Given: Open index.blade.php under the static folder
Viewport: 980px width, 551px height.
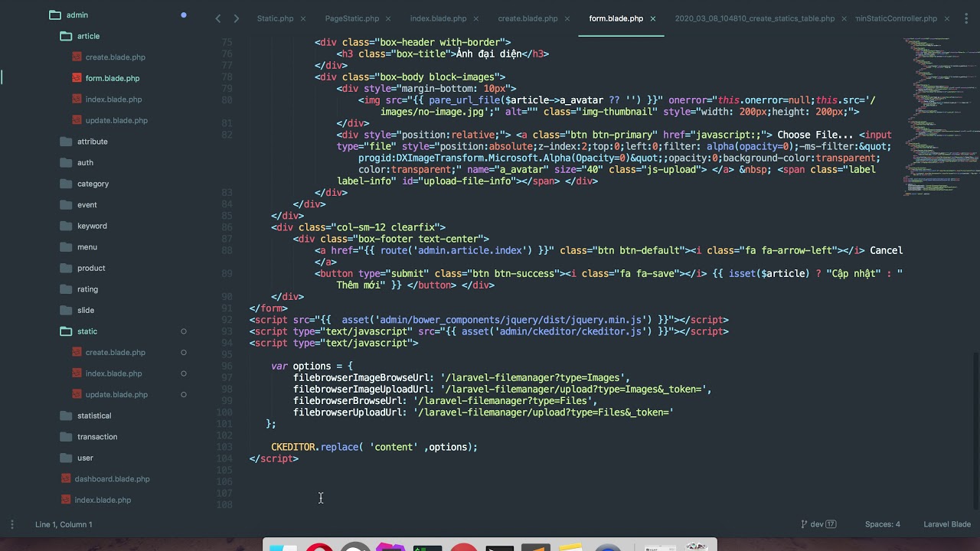Looking at the screenshot, I should coord(113,373).
